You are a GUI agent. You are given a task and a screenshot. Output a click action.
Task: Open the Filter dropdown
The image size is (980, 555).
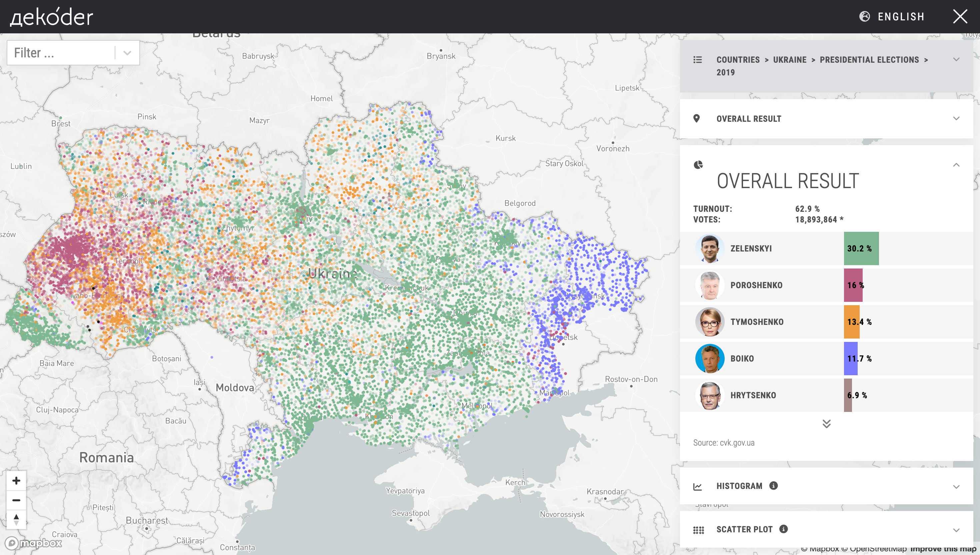[x=127, y=52]
